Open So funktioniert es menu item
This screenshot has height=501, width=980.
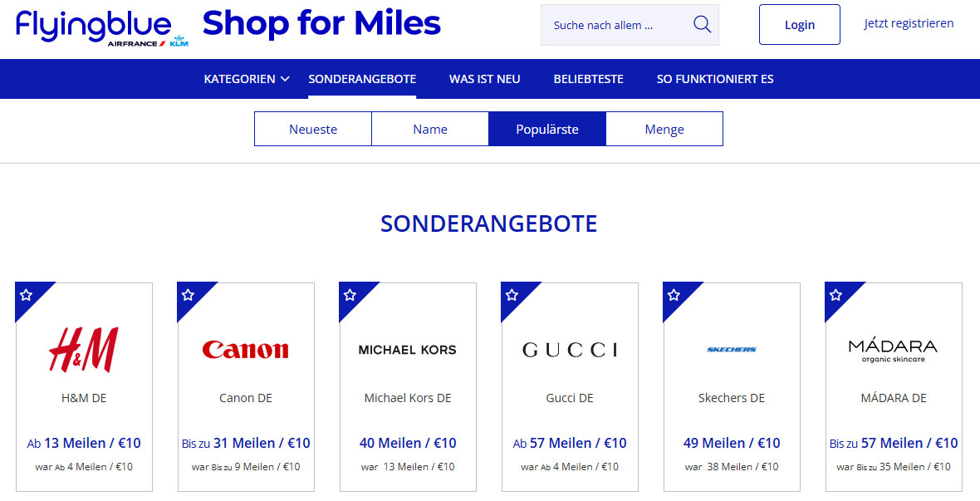pyautogui.click(x=715, y=79)
